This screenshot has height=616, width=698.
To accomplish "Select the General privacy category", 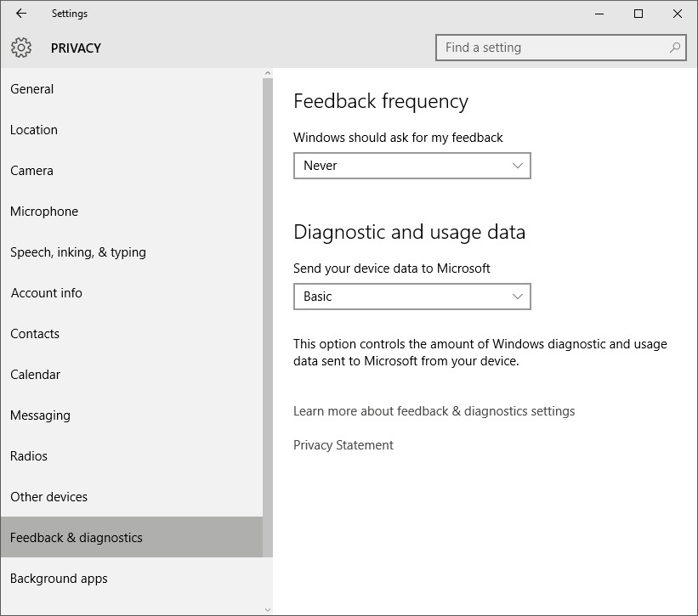I will click(32, 89).
